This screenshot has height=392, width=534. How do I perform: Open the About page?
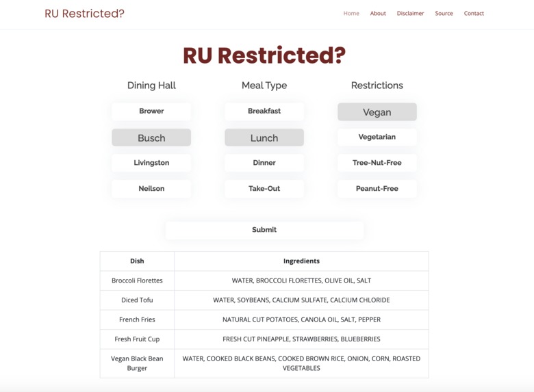pos(378,13)
